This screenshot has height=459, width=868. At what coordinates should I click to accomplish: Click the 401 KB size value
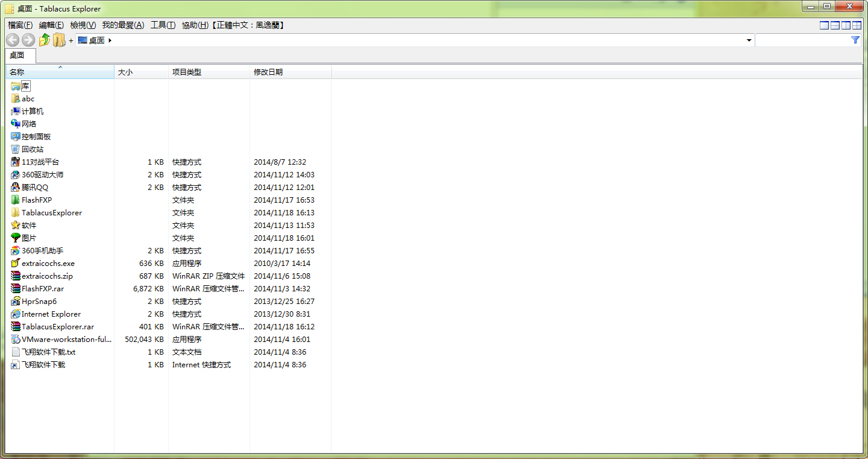tap(151, 327)
